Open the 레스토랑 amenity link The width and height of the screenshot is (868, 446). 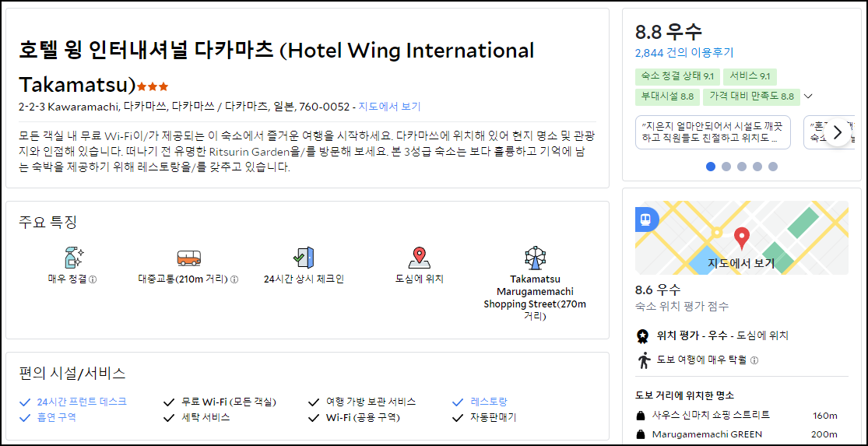[489, 402]
